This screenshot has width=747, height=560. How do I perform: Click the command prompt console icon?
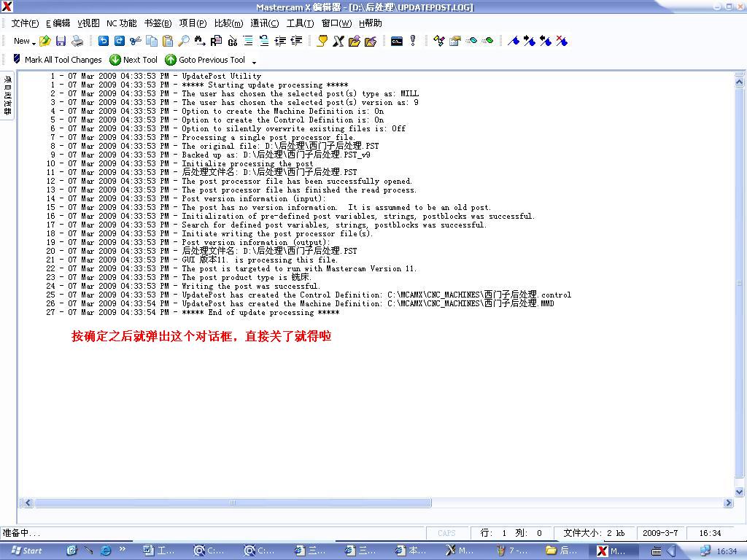[x=396, y=42]
